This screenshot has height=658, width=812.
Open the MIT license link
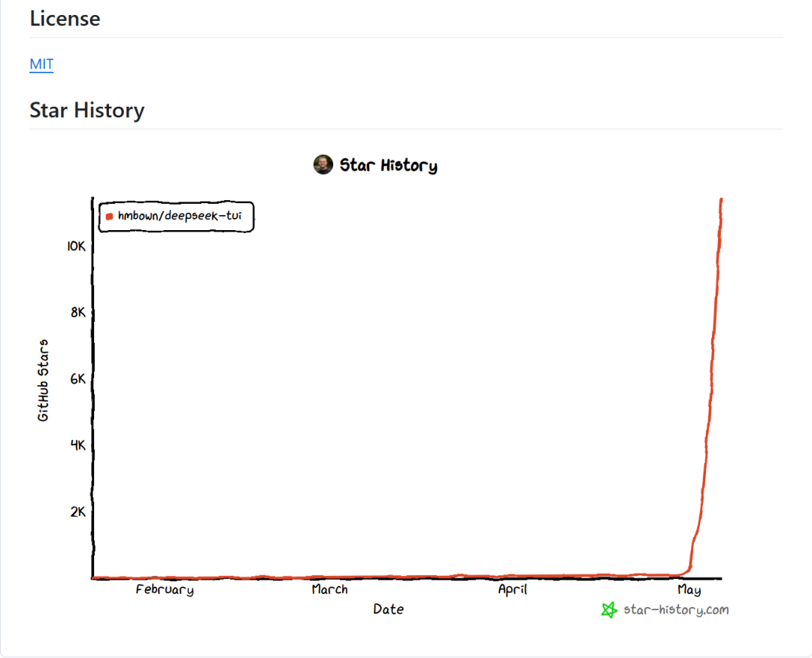(x=41, y=64)
